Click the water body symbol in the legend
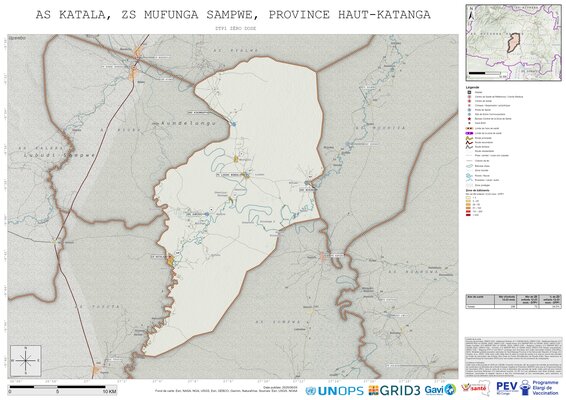The image size is (566, 400). pos(469,166)
